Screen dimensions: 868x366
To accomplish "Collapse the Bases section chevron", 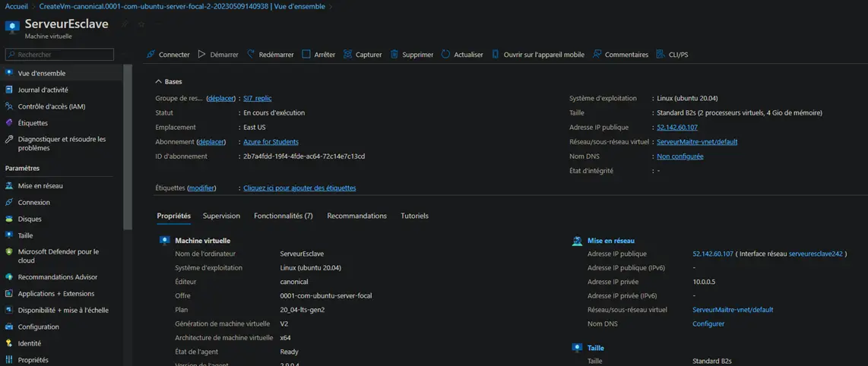I will 159,81.
